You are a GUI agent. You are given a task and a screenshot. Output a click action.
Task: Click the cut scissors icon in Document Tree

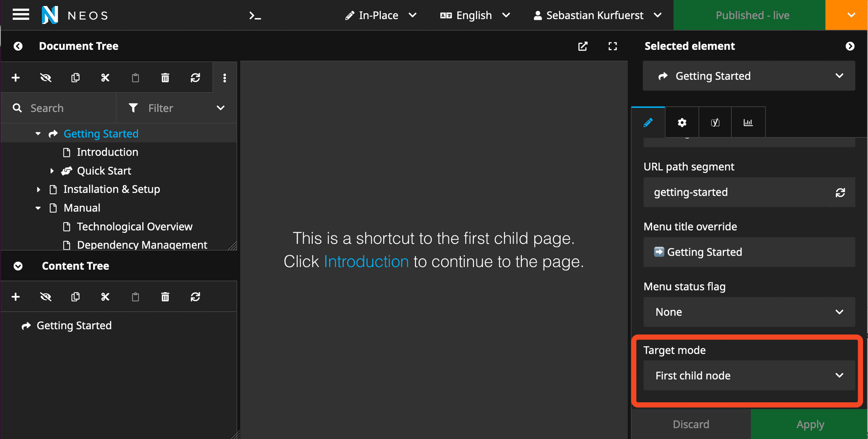(105, 78)
